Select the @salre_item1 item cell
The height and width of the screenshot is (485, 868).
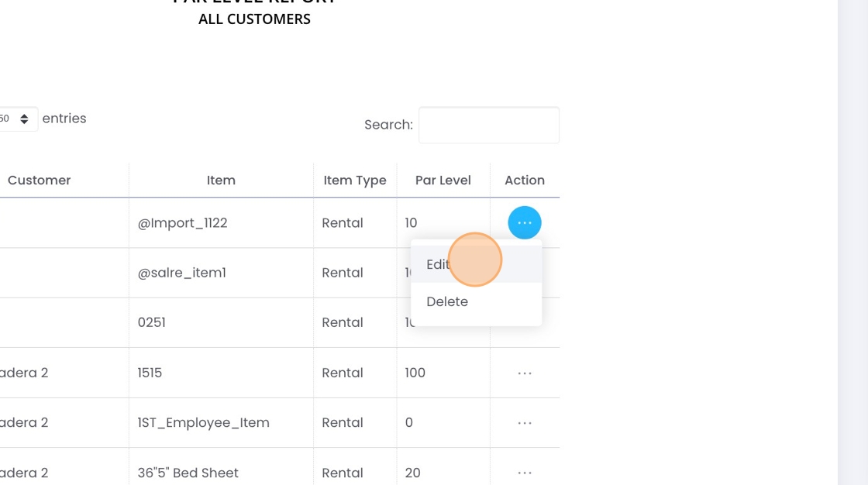point(182,273)
